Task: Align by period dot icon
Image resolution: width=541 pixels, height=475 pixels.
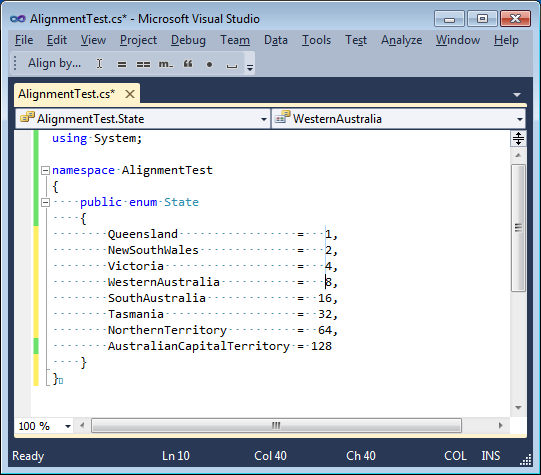Action: 209,65
